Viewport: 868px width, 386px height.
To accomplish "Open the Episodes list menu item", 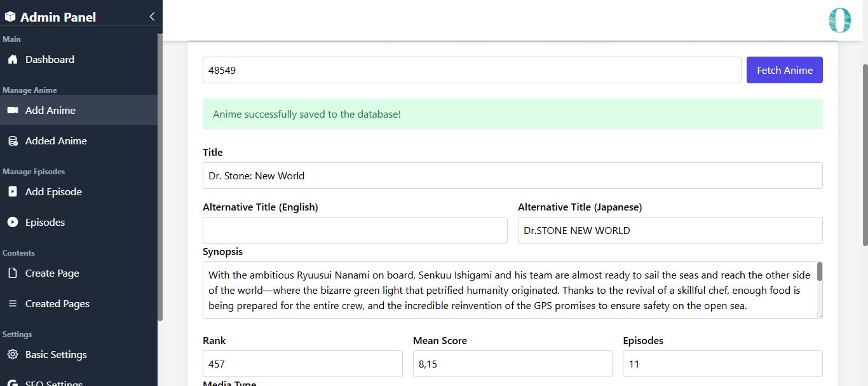I will click(x=79, y=222).
